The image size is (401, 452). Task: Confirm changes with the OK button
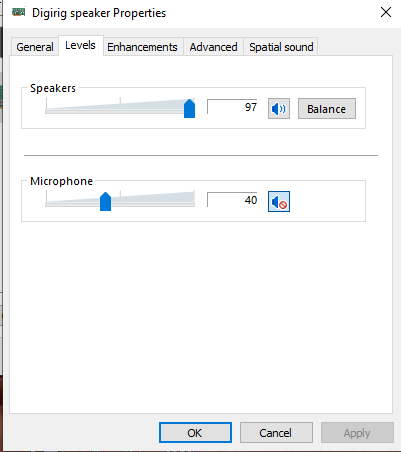(195, 433)
